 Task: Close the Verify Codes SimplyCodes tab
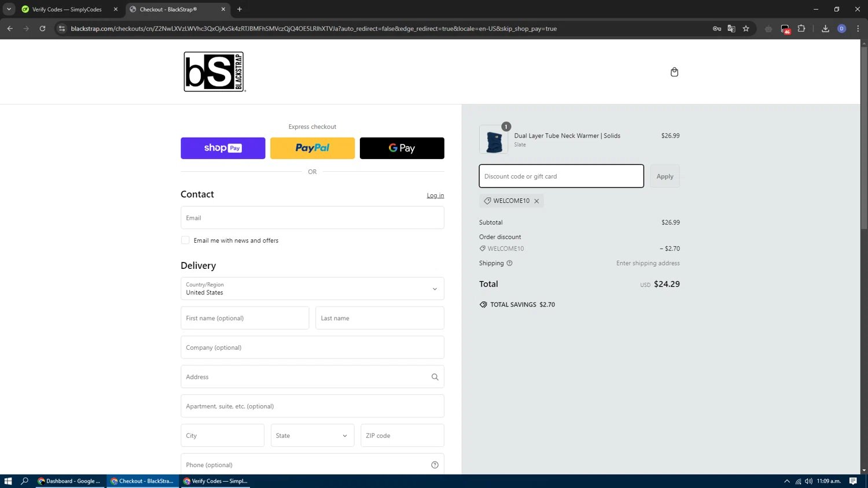pyautogui.click(x=116, y=9)
